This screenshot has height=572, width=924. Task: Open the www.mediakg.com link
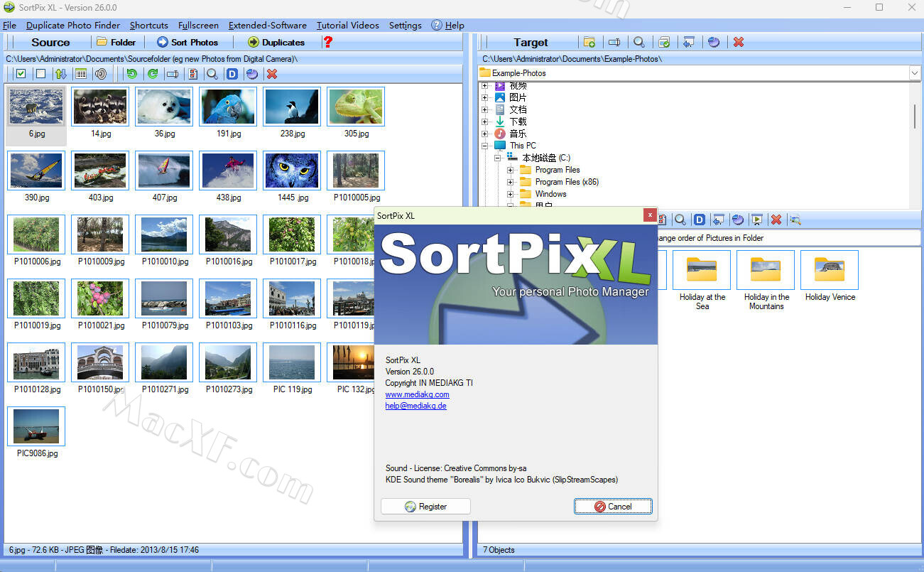[x=417, y=394]
